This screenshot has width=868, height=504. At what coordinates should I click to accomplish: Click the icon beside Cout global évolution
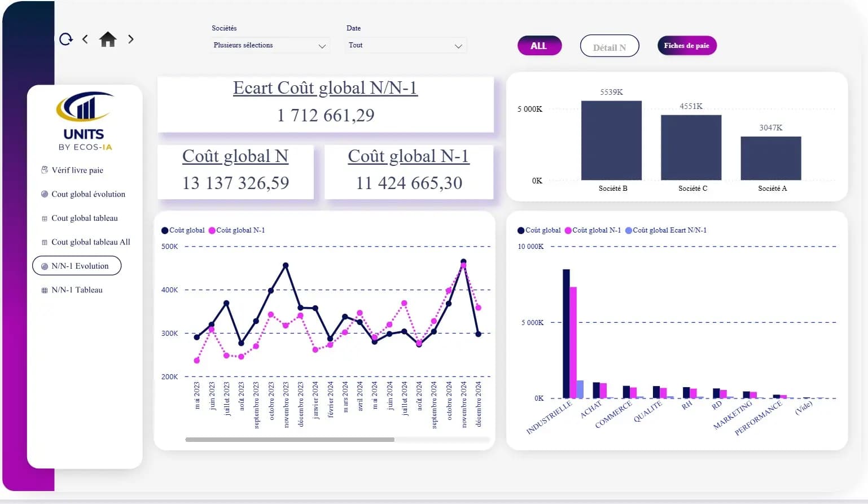click(x=45, y=194)
